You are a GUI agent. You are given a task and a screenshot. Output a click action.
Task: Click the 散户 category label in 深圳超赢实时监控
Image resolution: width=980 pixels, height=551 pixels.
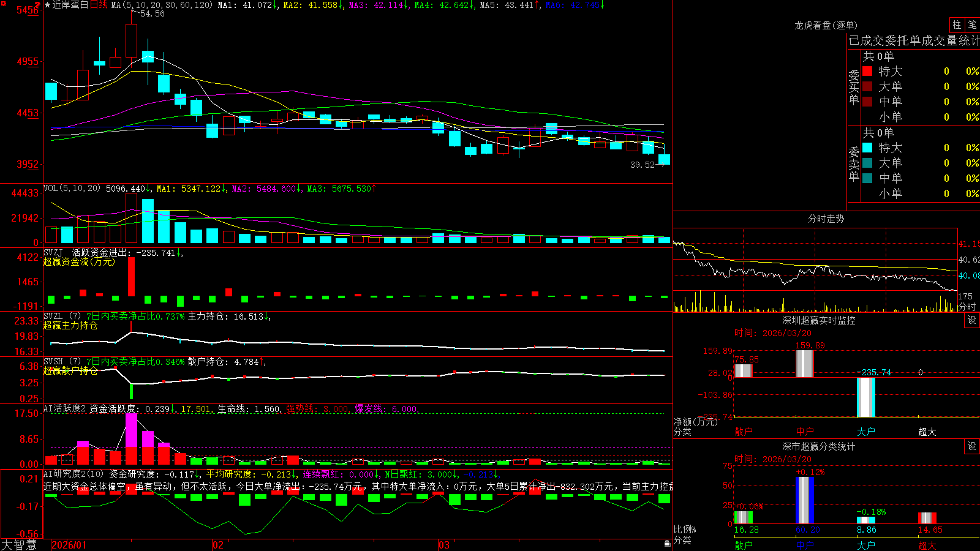pyautogui.click(x=743, y=432)
